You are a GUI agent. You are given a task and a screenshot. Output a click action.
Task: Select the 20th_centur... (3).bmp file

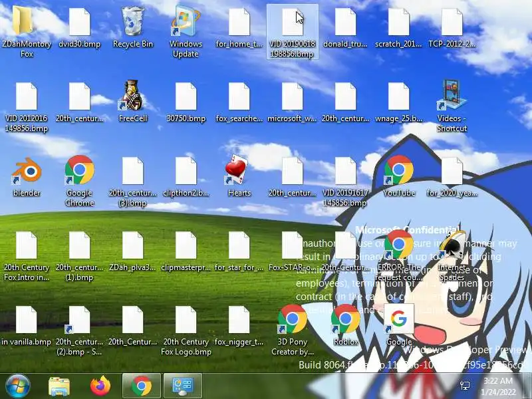tap(132, 182)
